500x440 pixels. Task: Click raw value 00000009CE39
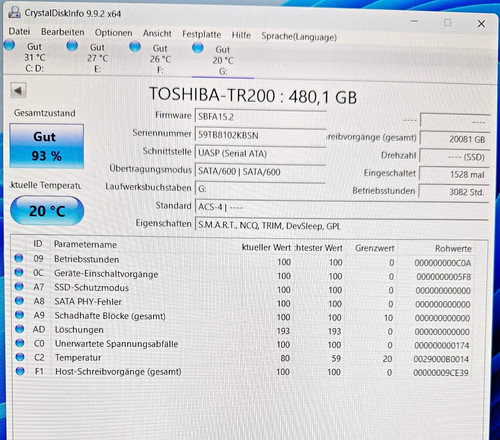441,373
